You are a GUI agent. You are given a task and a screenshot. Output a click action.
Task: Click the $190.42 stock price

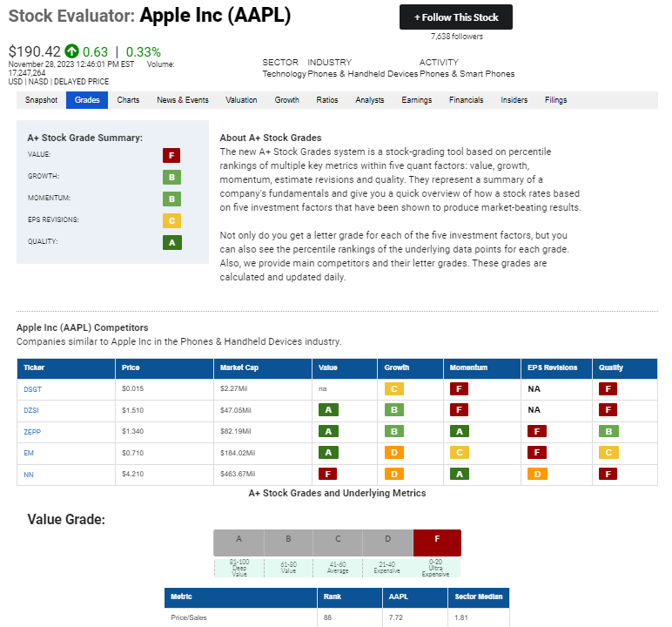click(35, 51)
